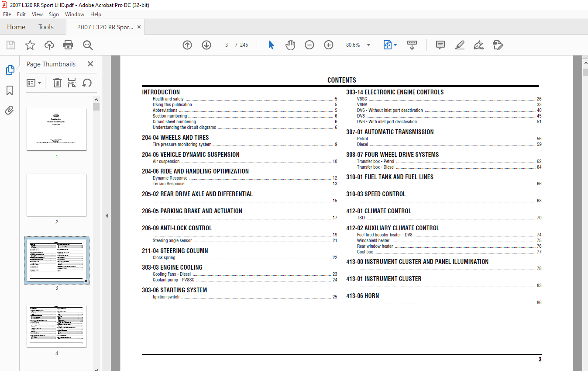This screenshot has height=371, width=588.
Task: Open Page Thumbnails sidebar icon
Action: [x=10, y=70]
